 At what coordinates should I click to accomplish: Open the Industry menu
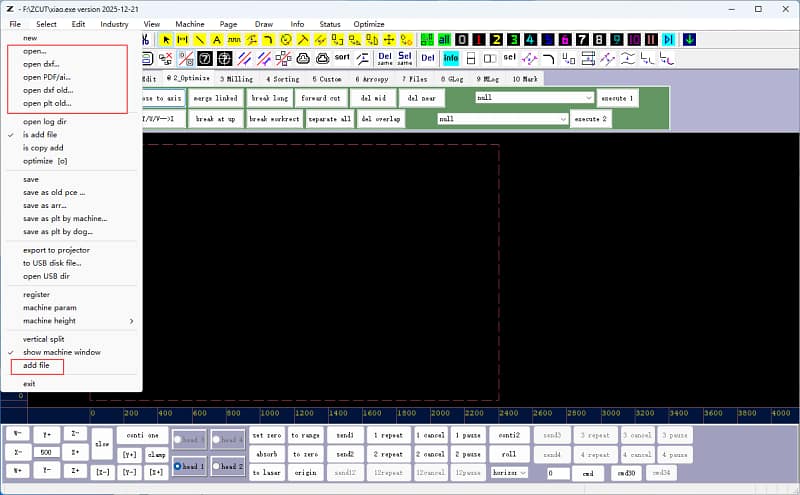click(114, 24)
